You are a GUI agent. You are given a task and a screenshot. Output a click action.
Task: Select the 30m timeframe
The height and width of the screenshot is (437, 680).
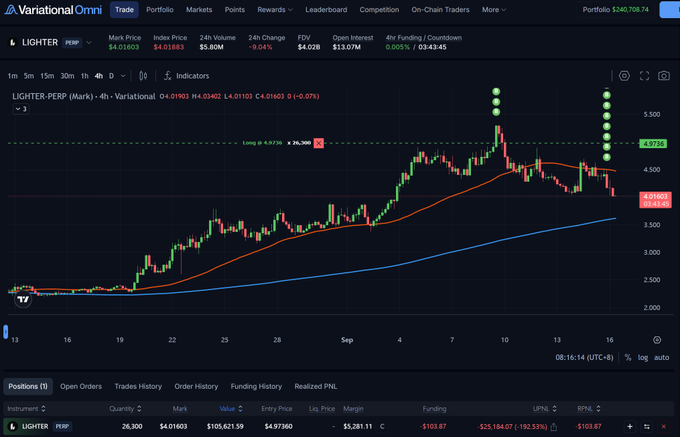[x=67, y=76]
